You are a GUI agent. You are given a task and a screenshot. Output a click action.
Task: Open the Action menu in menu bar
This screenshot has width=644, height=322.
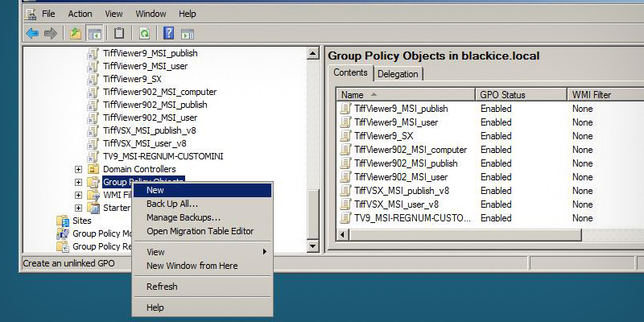click(x=80, y=14)
